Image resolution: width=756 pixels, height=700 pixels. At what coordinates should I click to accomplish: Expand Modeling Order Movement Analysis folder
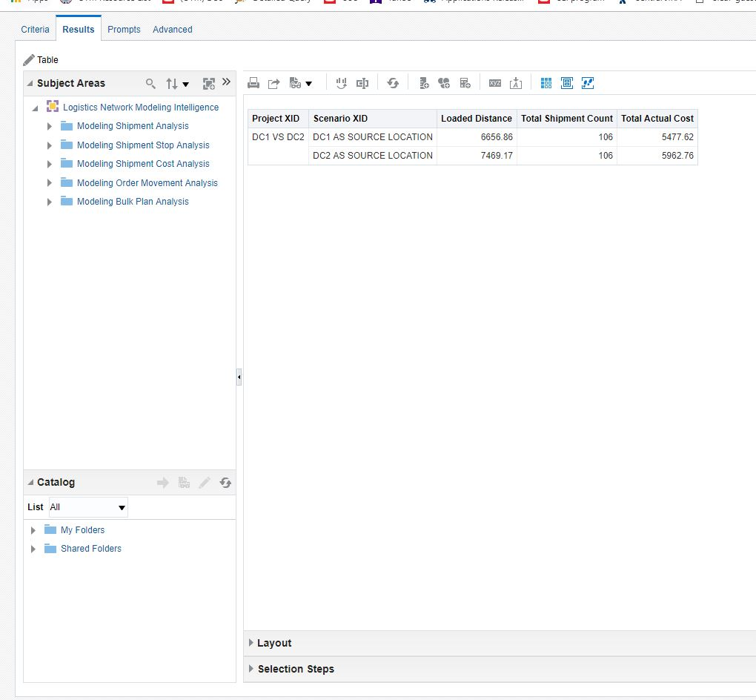(49, 183)
